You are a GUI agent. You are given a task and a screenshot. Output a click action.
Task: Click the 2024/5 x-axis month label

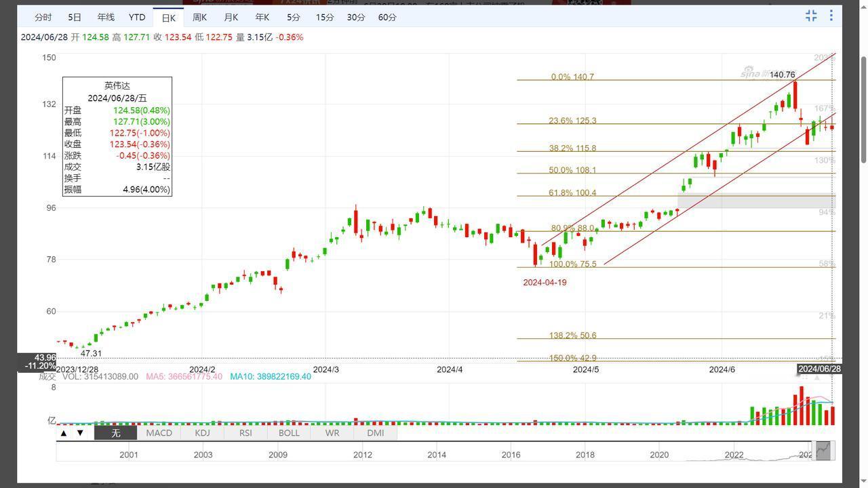pyautogui.click(x=586, y=369)
